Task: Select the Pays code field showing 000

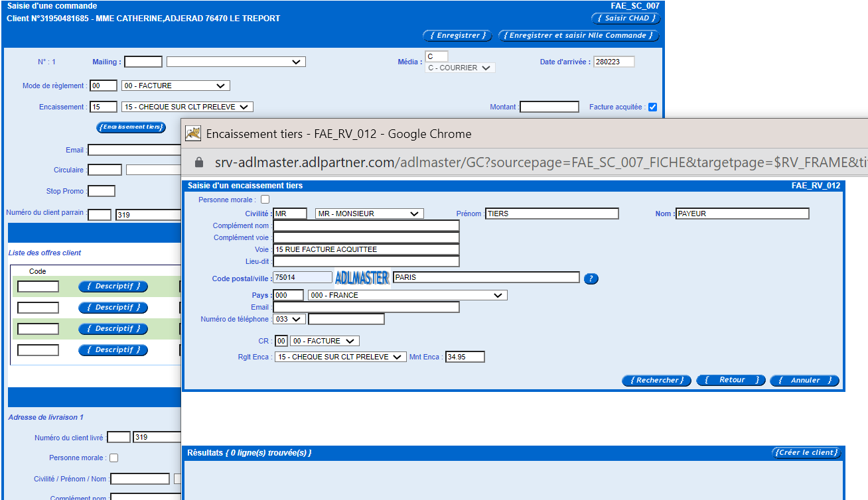Action: pyautogui.click(x=289, y=295)
